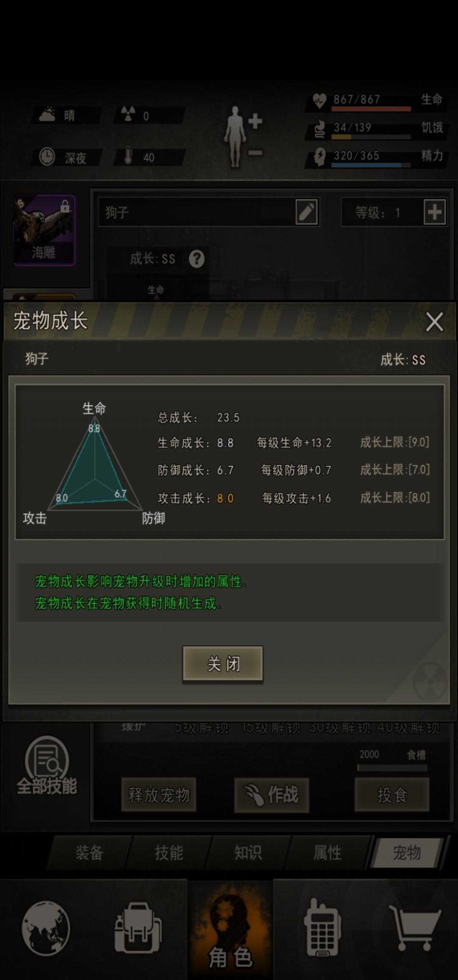This screenshot has width=458, height=980.
Task: Open the walkie-talkie radio icon
Action: [322, 927]
